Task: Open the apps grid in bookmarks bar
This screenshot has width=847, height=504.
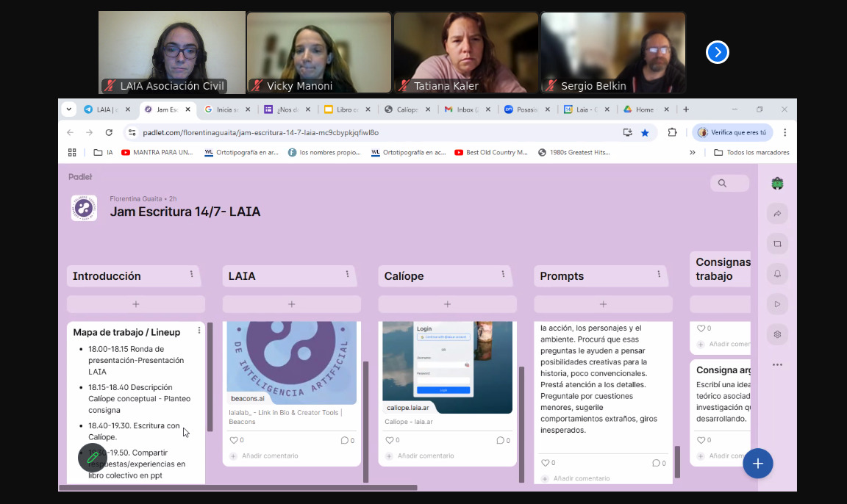Action: tap(72, 153)
